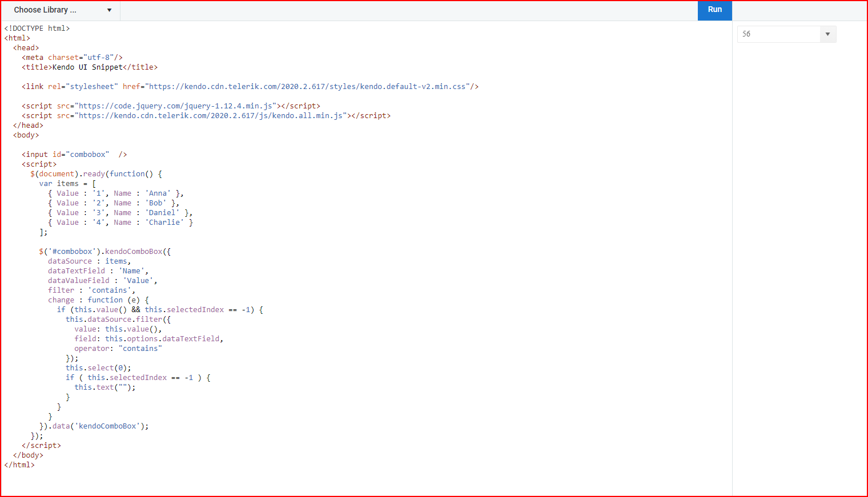Click the filter : 'contains' line
868x497 pixels.
click(92, 290)
